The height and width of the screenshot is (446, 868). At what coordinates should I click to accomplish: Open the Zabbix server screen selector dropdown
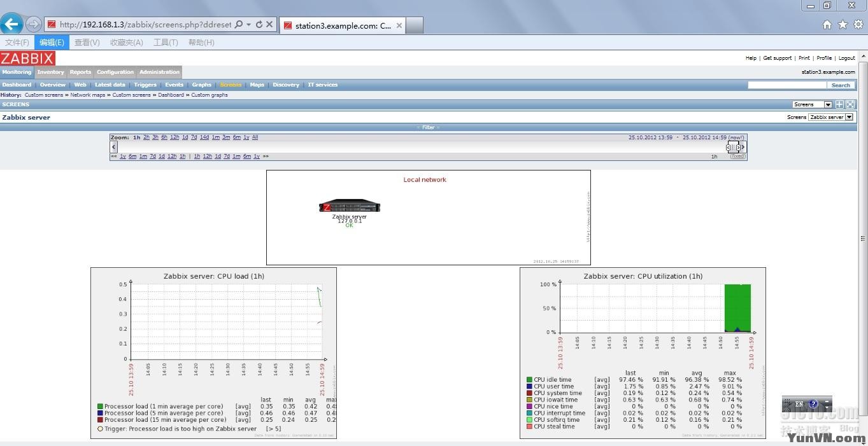point(831,117)
